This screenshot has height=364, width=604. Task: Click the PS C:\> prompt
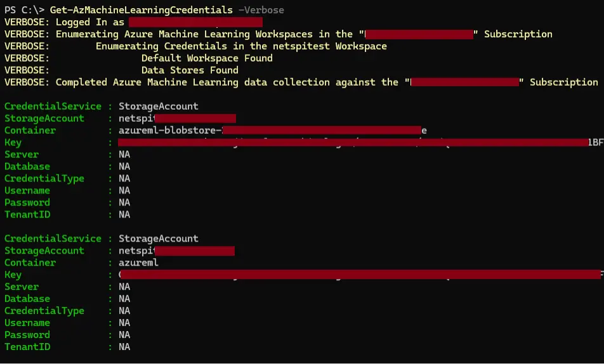pos(24,10)
